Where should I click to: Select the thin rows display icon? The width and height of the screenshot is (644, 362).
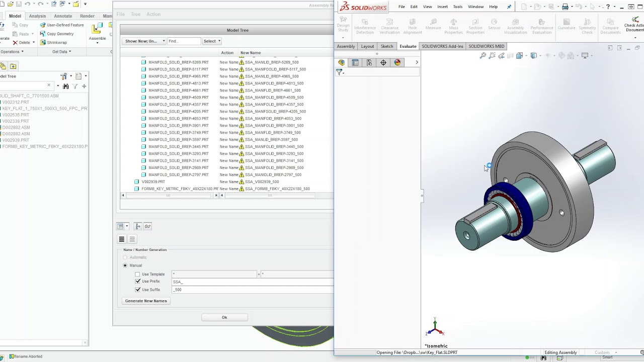click(132, 239)
